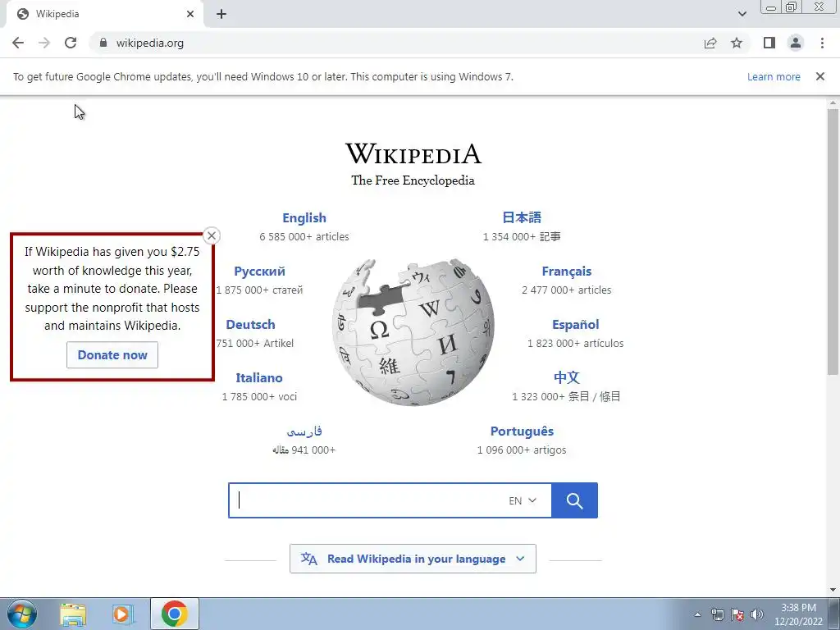
Task: Open Português Wikipedia
Action: [522, 431]
